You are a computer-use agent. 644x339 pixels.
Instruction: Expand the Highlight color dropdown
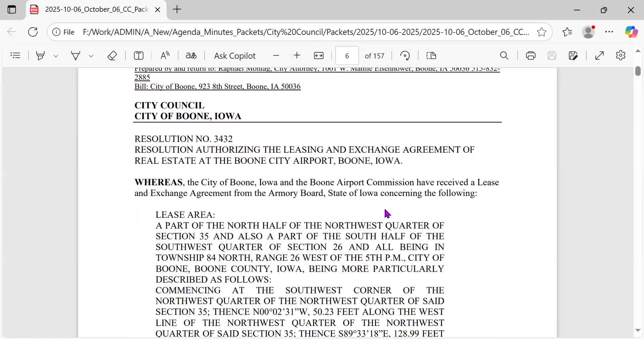56,56
